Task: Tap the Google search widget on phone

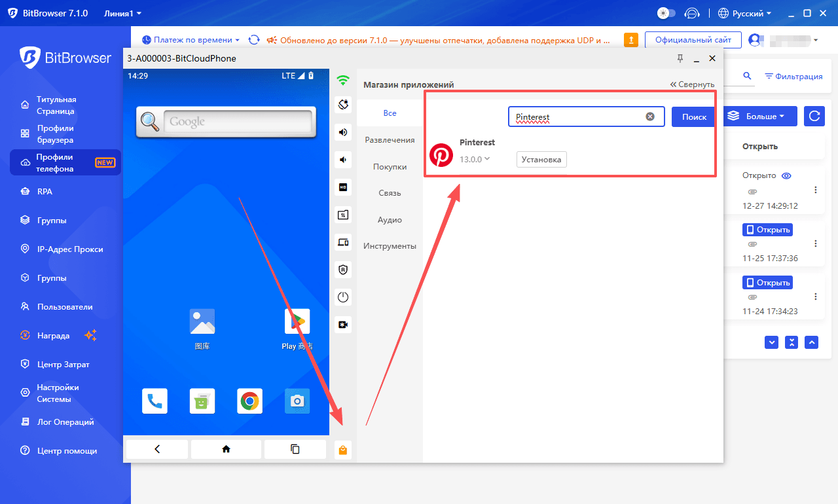Action: (x=225, y=122)
